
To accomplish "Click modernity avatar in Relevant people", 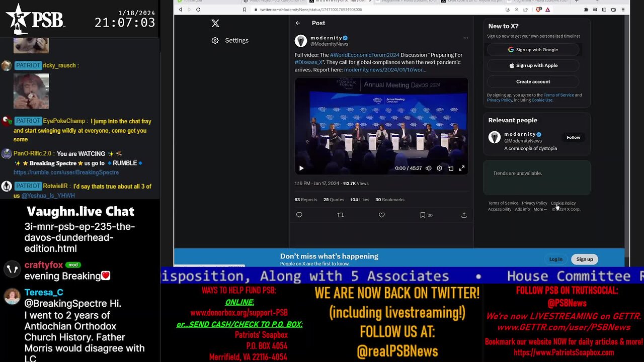I will tap(495, 137).
